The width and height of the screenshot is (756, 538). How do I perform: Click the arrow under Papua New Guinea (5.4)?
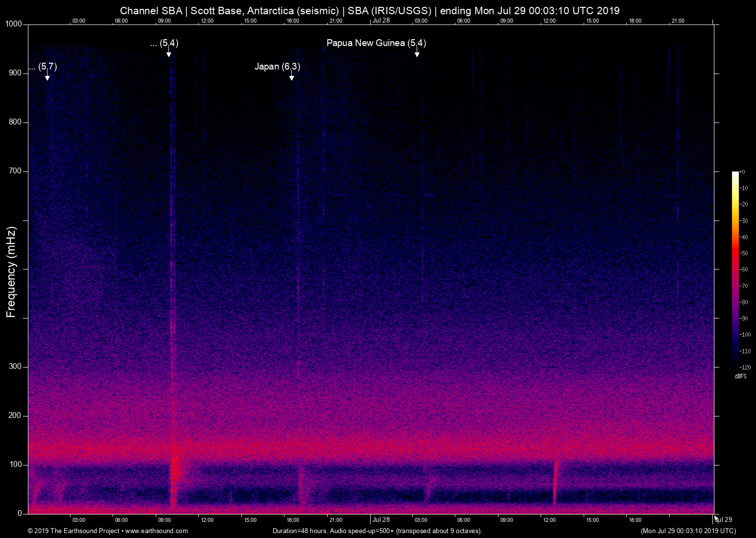(417, 54)
